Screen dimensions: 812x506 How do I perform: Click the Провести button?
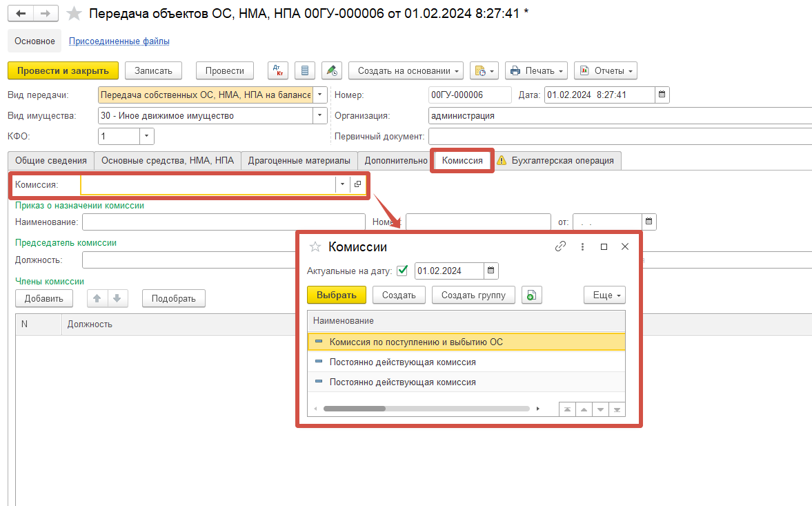(x=225, y=70)
